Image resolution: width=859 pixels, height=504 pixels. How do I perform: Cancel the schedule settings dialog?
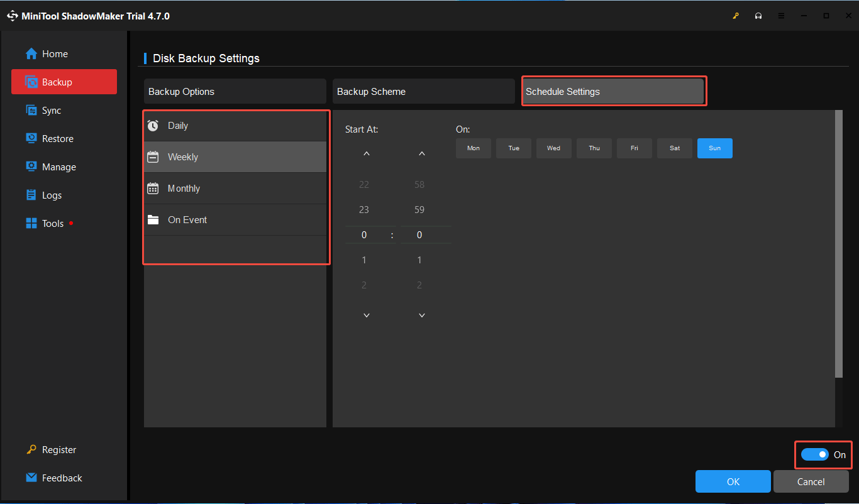coord(811,481)
